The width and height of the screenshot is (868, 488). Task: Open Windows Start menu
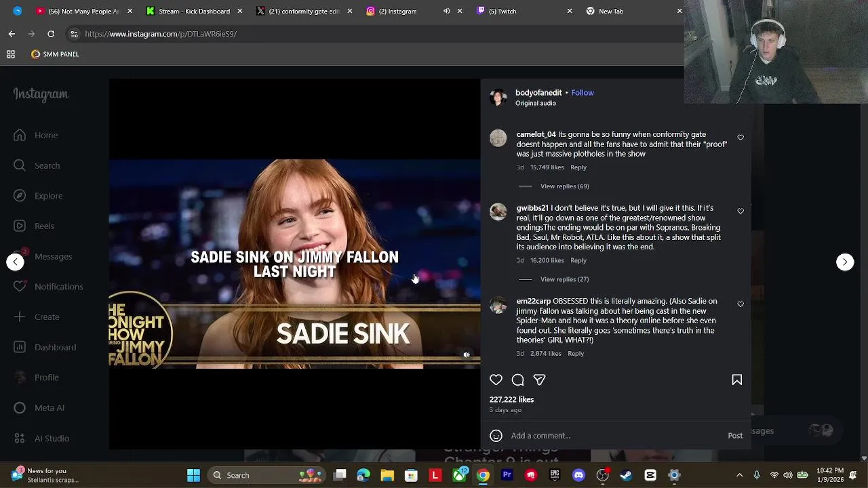tap(193, 475)
